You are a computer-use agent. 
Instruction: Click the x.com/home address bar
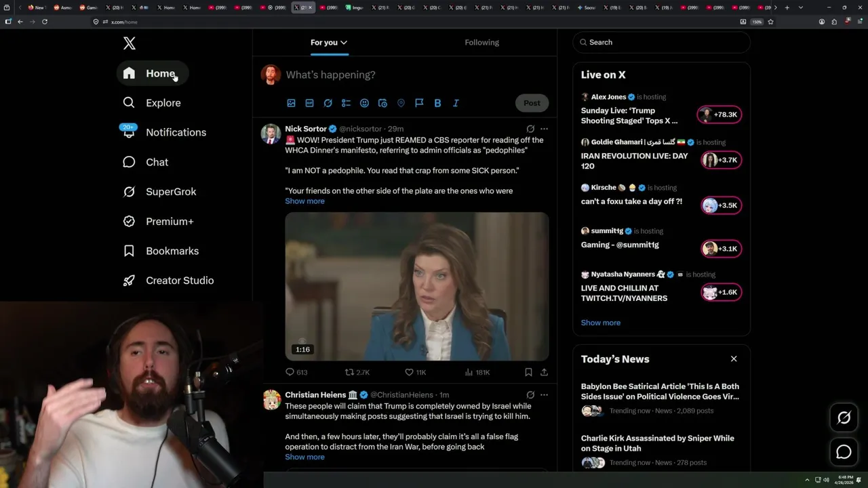point(414,22)
